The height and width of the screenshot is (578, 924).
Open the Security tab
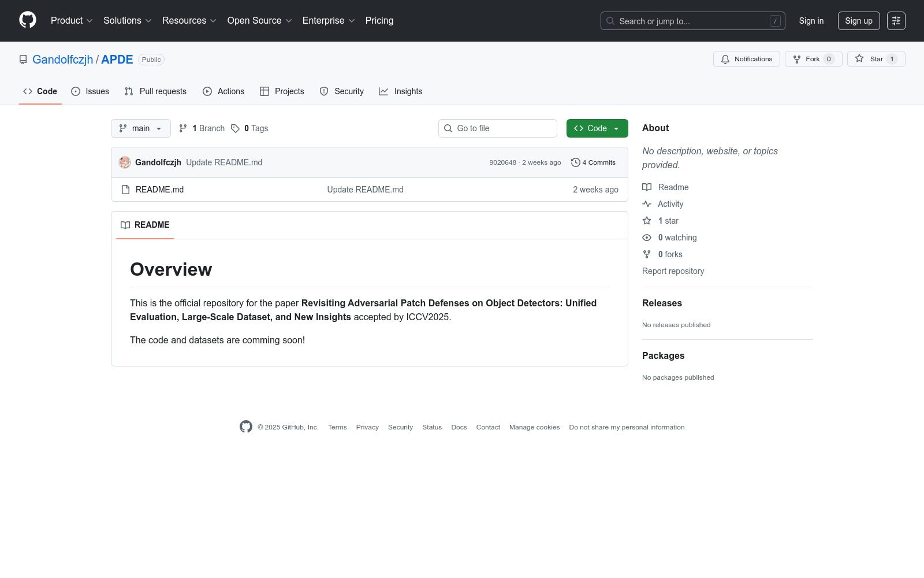point(342,91)
